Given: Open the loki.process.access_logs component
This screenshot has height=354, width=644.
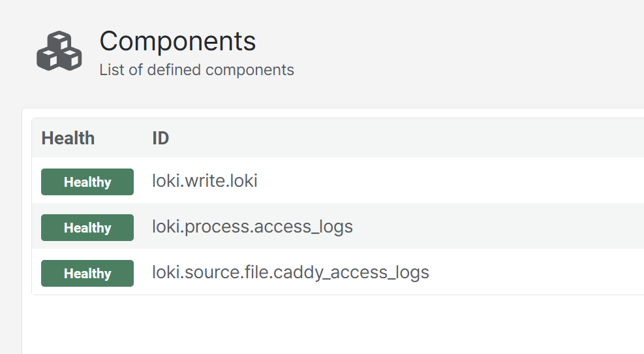Looking at the screenshot, I should [x=252, y=227].
